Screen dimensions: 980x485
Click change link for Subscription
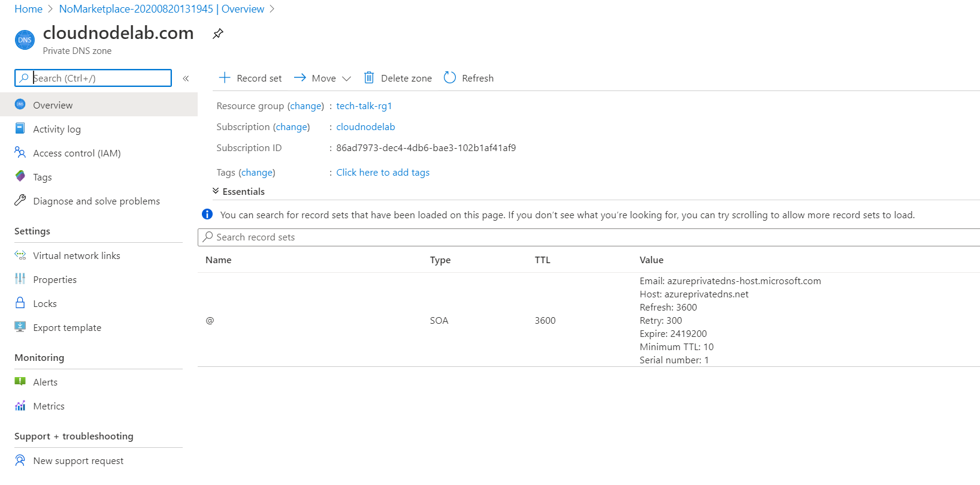292,126
